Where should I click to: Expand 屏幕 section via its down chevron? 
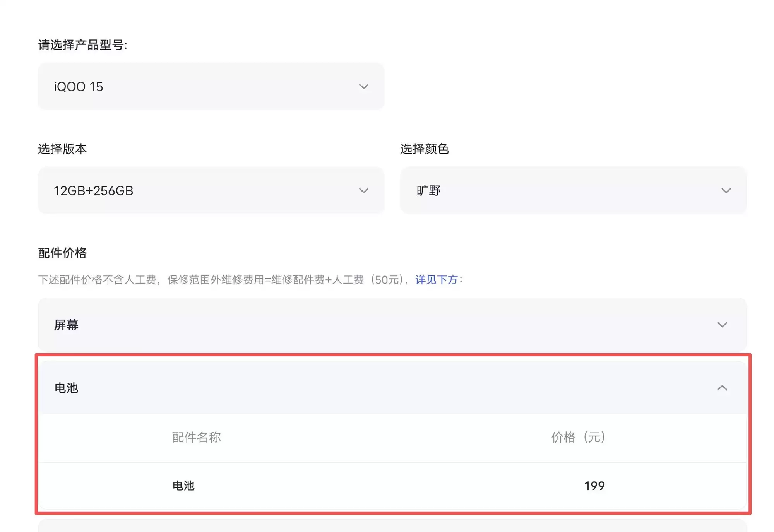722,325
